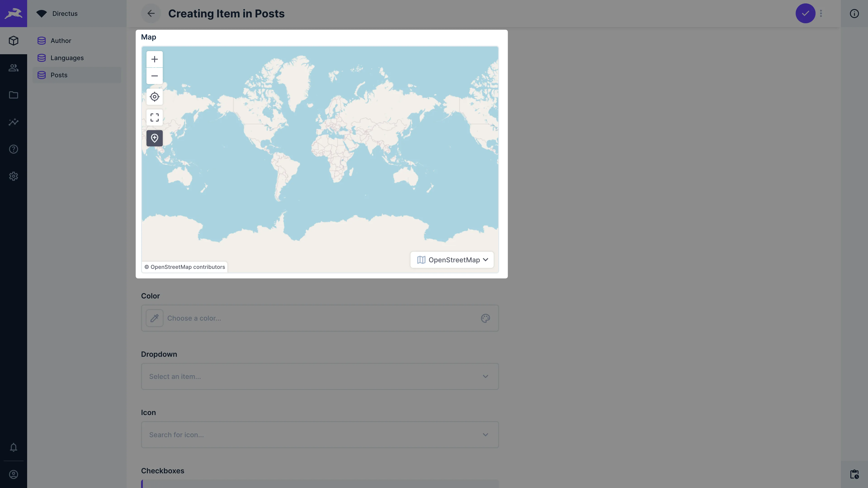Click the locate me GPS icon
Viewport: 868px width, 488px height.
[154, 96]
